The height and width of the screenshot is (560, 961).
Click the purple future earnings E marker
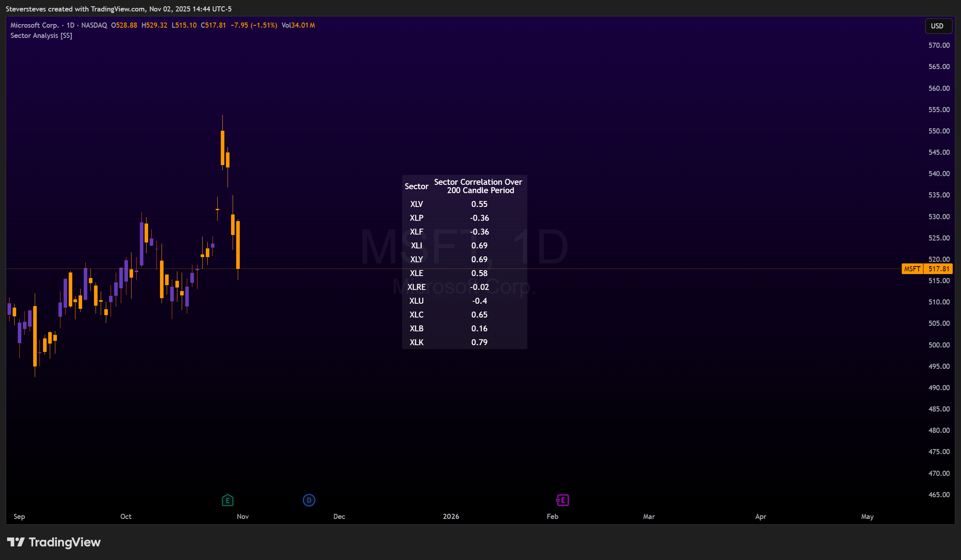[x=562, y=500]
